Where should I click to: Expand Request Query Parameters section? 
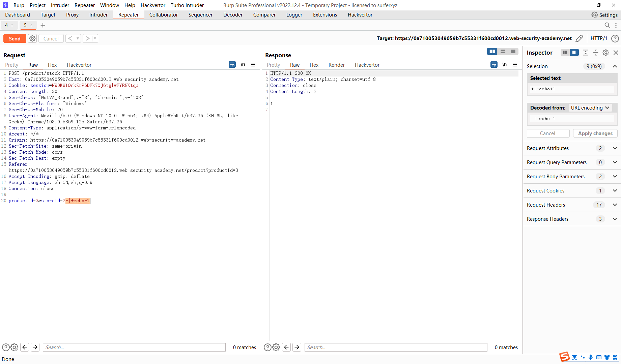(x=615, y=162)
